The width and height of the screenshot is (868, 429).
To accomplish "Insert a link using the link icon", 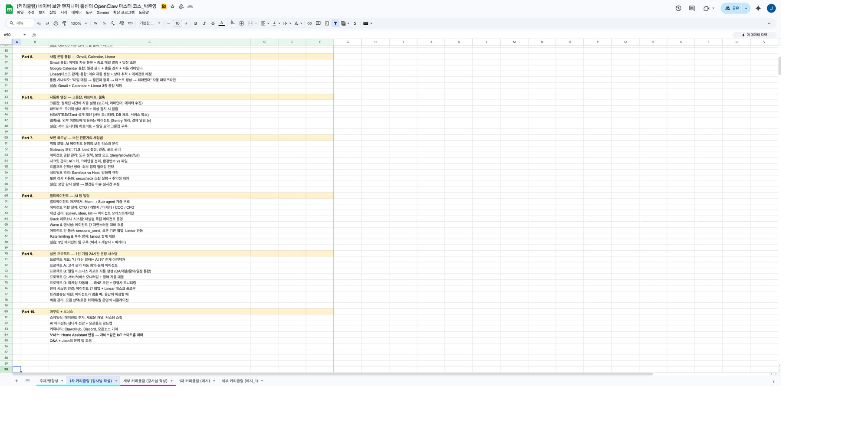I will click(x=309, y=23).
